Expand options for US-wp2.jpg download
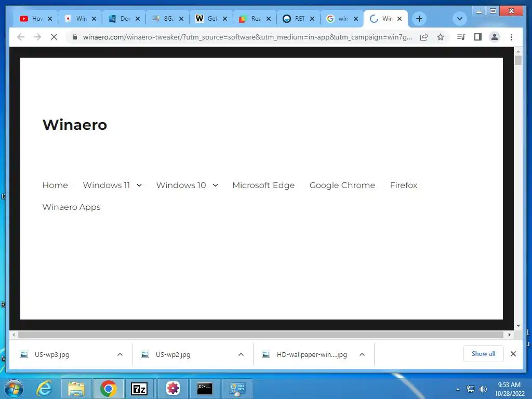532x399 pixels. (x=241, y=354)
